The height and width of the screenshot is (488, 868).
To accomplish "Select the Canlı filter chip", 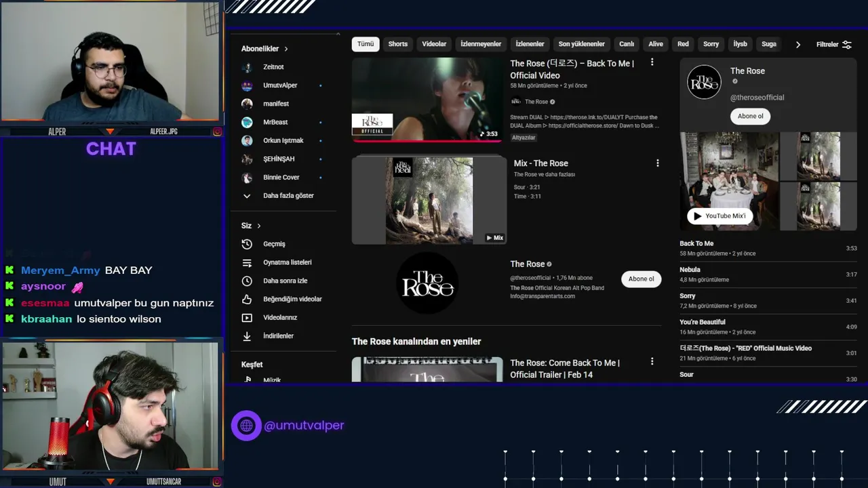I will pyautogui.click(x=627, y=44).
